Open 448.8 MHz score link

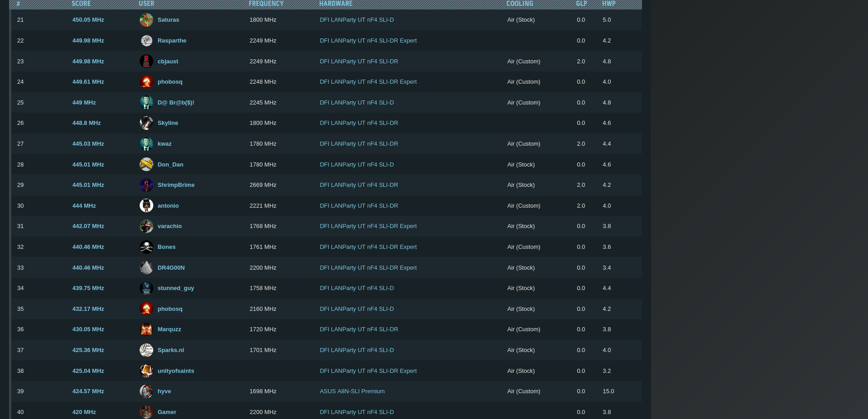86,123
